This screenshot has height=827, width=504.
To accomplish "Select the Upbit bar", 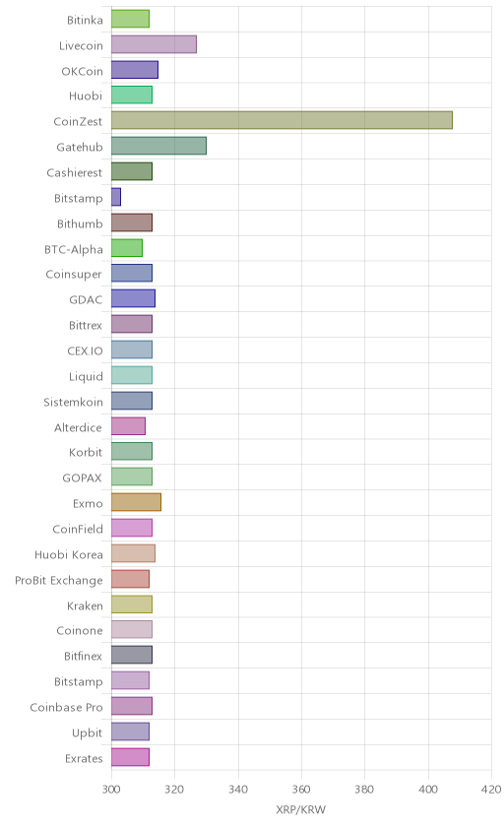I will [x=130, y=731].
